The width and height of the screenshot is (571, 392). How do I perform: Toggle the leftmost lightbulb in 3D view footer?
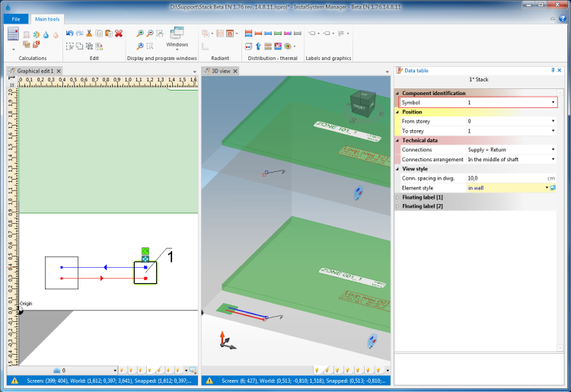(x=317, y=371)
